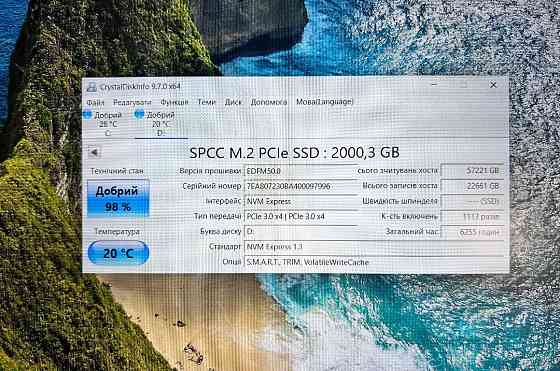Click the previous disk arrow icon

[x=94, y=152]
